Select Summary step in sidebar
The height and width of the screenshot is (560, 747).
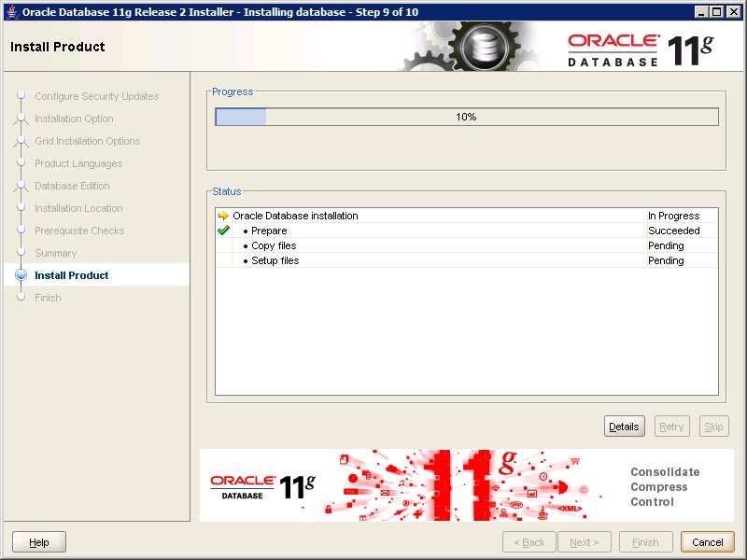click(56, 253)
